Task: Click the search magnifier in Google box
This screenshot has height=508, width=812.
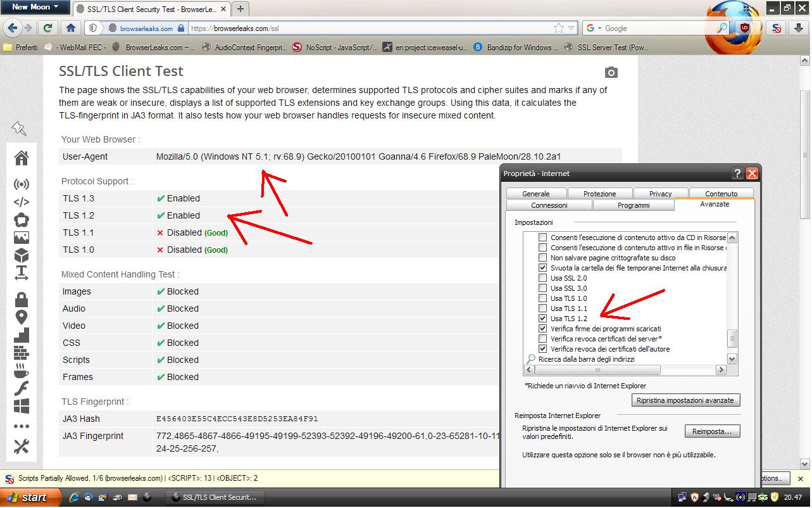Action: pos(722,28)
